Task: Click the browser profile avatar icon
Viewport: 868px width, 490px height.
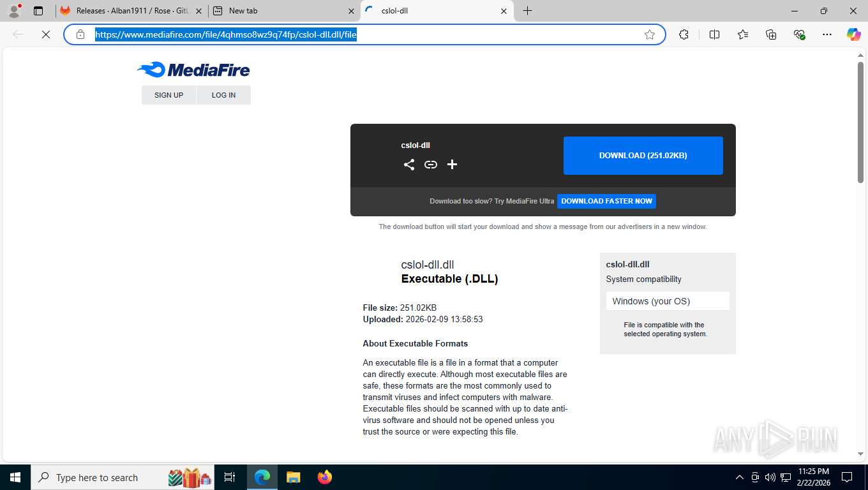Action: [x=13, y=11]
